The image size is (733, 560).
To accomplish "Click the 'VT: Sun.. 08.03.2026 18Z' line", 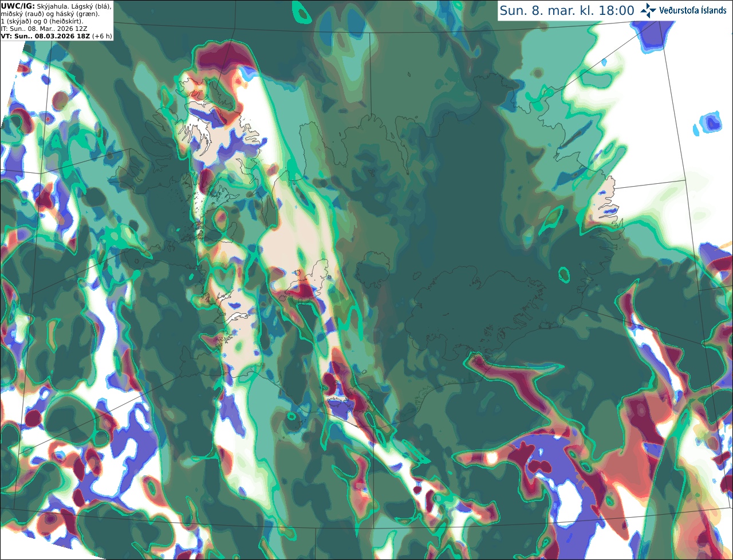I will (x=45, y=36).
